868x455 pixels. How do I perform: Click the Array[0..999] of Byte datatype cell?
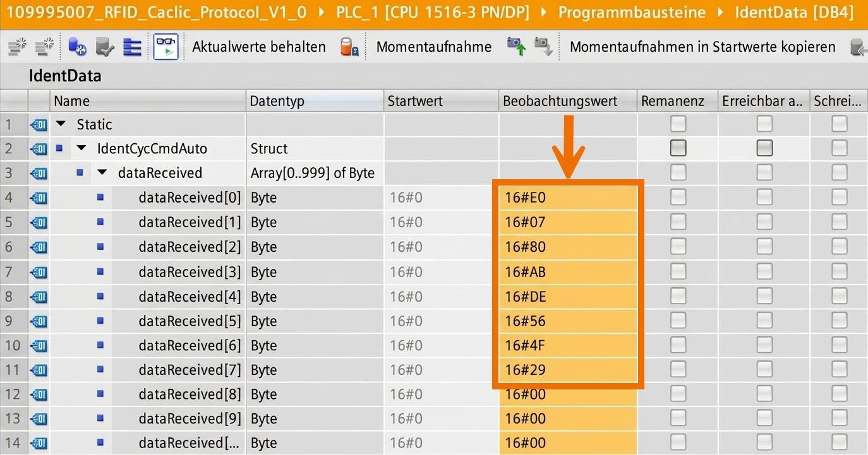coord(315,174)
